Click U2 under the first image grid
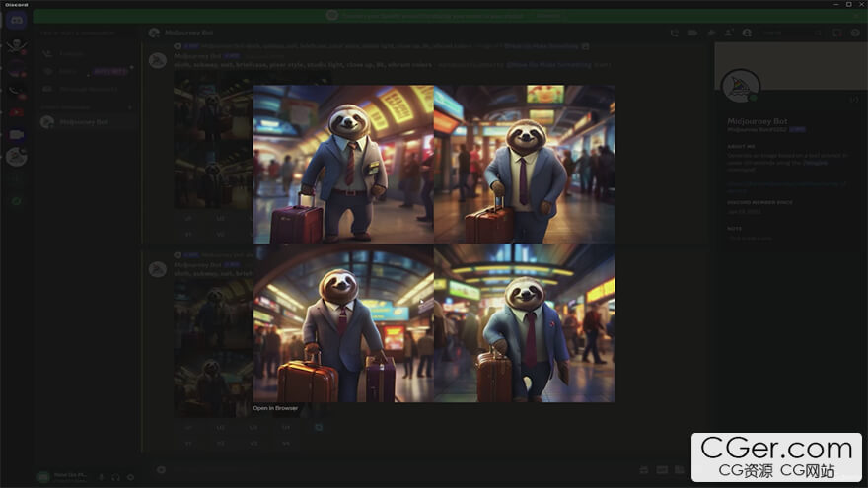This screenshot has width=868, height=488. (220, 219)
